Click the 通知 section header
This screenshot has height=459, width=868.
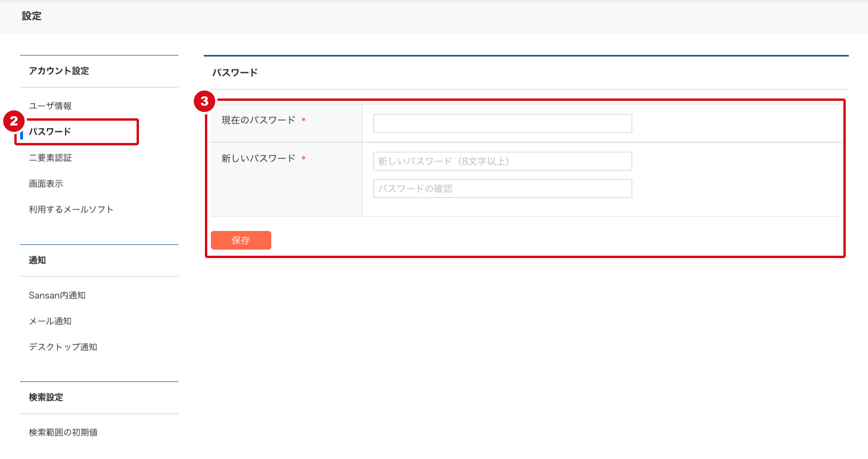pos(37,260)
